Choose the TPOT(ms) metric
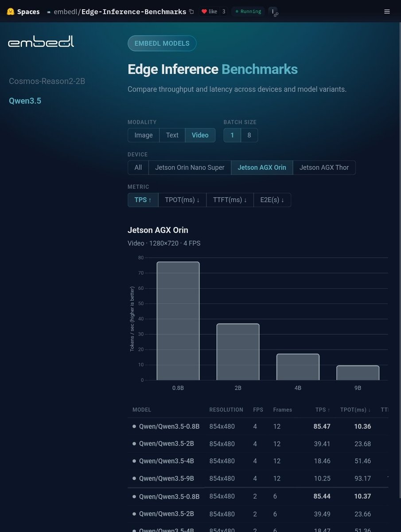This screenshot has width=401, height=532. (x=182, y=200)
